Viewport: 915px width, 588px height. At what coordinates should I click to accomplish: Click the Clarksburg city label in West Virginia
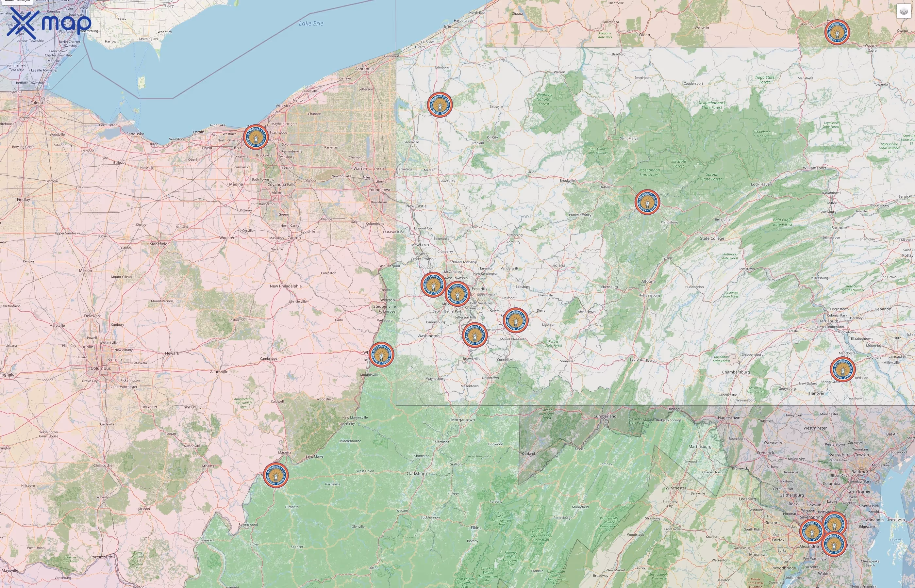coord(416,473)
